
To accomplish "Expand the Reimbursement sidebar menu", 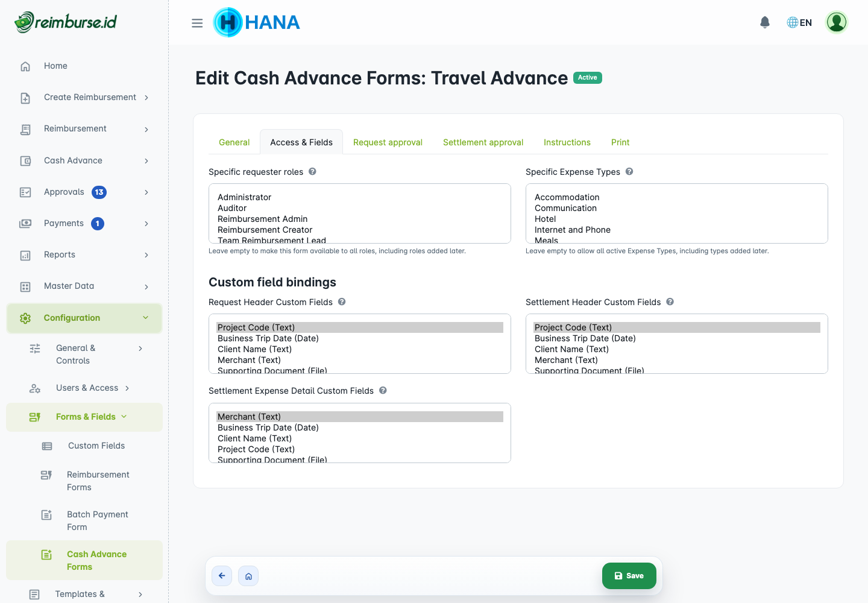I will 146,129.
